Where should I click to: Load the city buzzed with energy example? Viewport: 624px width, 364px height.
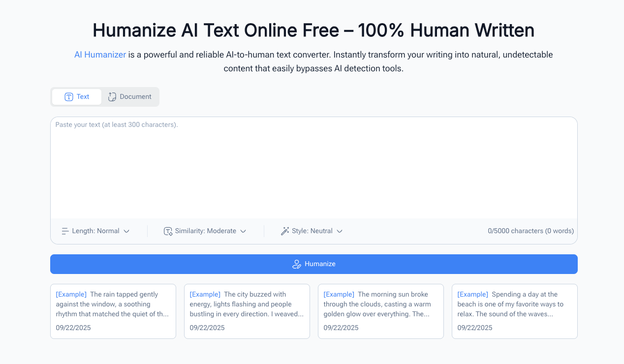[247, 311]
